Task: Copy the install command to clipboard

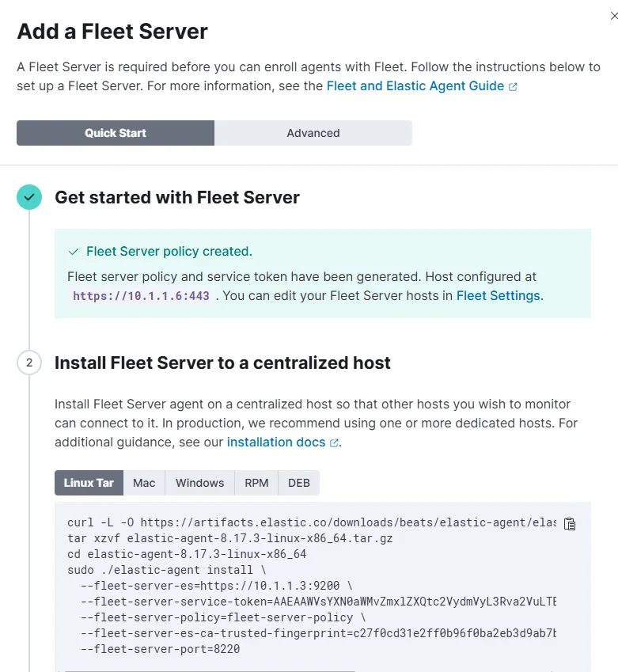Action: [569, 524]
